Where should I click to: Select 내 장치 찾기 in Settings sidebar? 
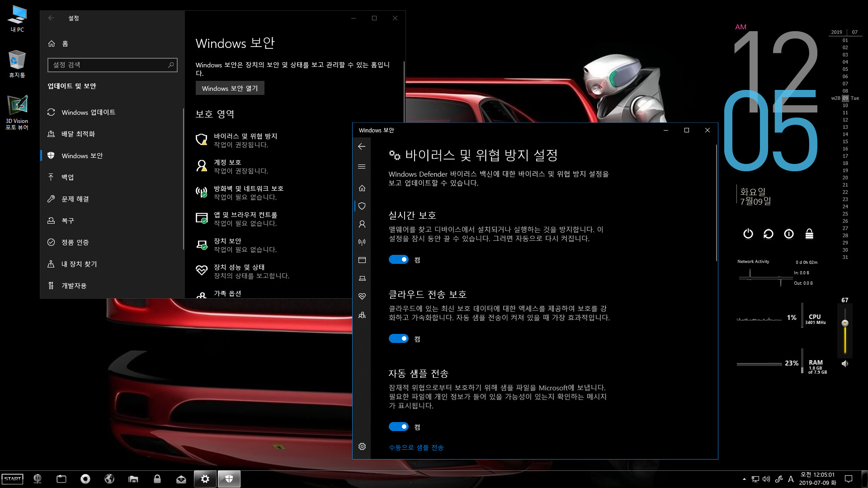pyautogui.click(x=112, y=264)
